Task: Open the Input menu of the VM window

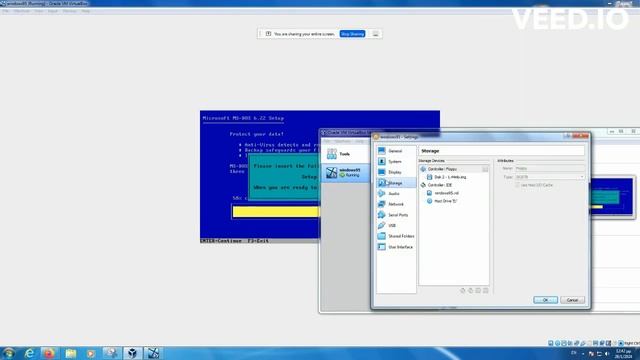Action: [x=53, y=11]
